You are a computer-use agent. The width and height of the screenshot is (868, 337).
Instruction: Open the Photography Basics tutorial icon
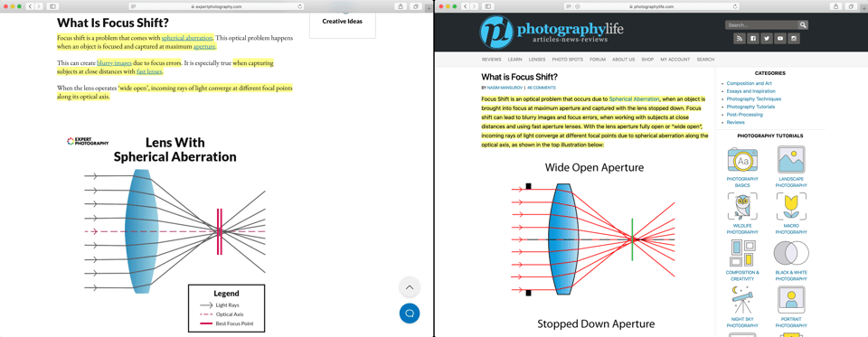[x=742, y=160]
